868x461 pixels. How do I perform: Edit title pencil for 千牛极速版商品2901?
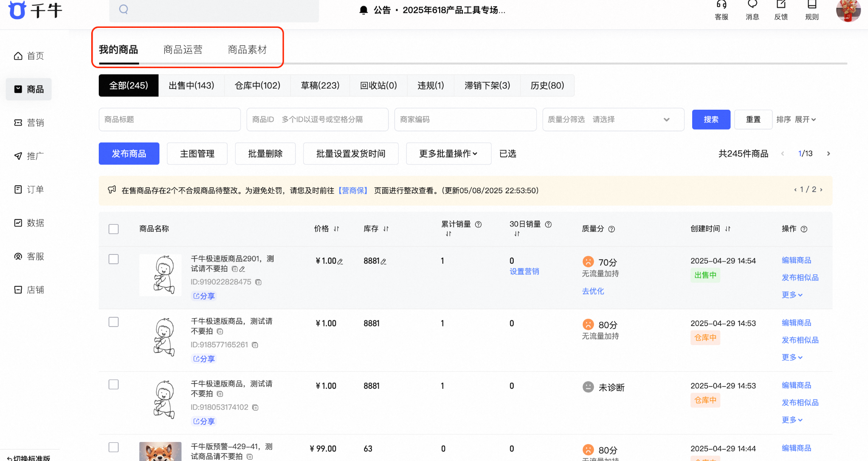242,269
